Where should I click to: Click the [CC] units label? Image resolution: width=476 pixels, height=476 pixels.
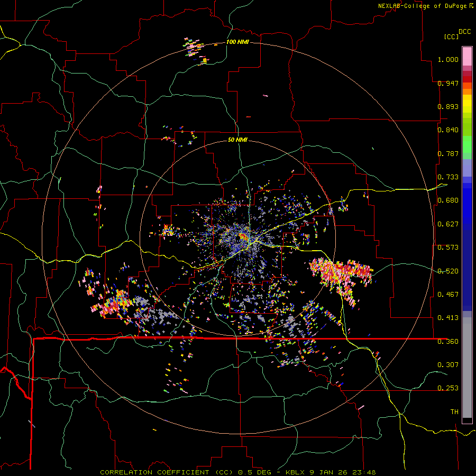point(451,36)
